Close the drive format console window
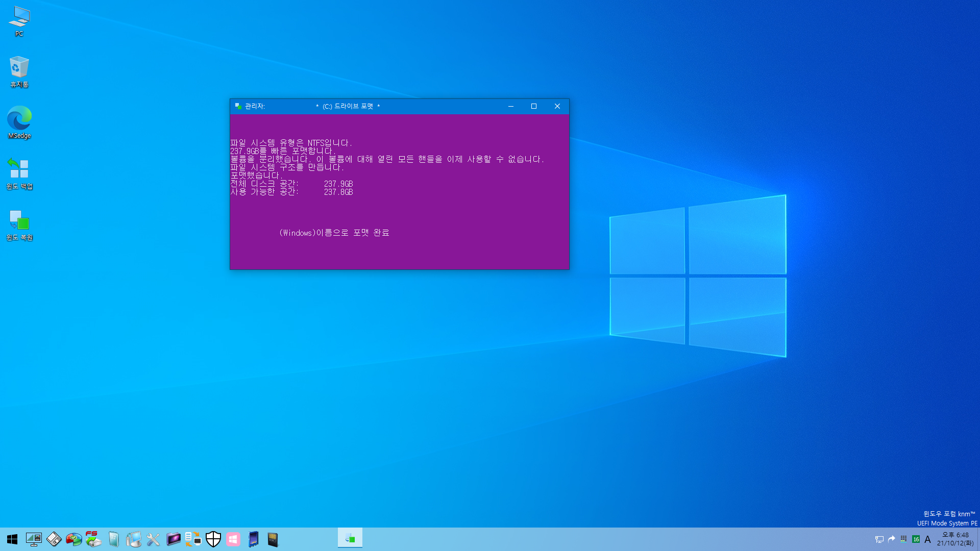 click(557, 106)
